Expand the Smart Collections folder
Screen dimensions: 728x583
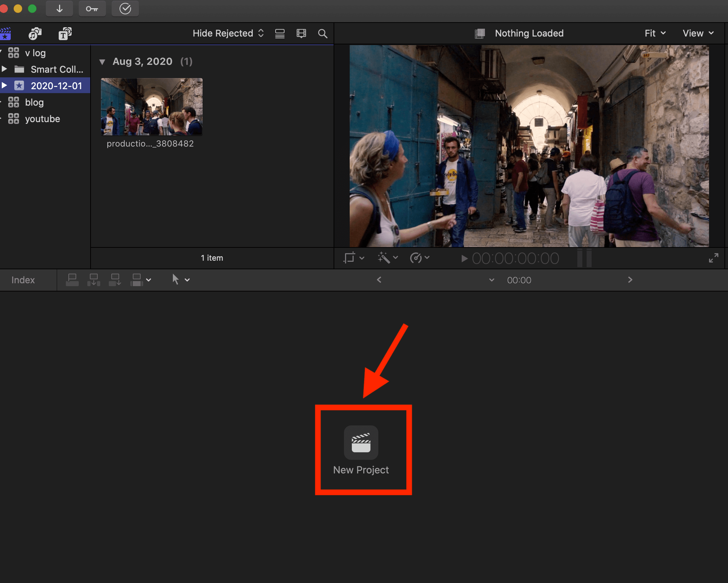(x=4, y=69)
